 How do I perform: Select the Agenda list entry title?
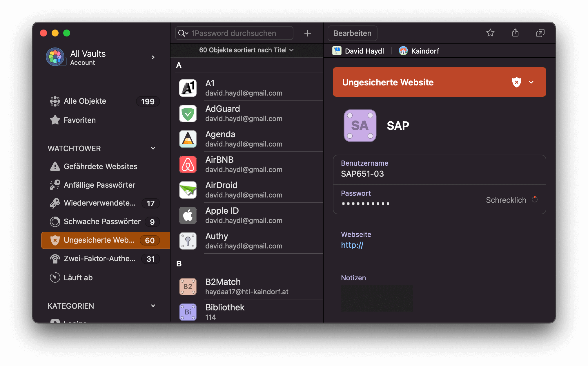[x=220, y=134]
